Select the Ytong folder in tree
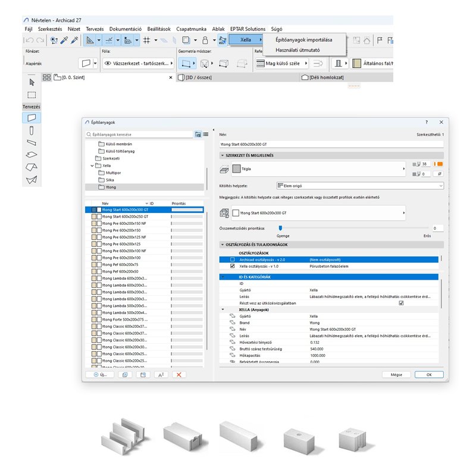476x476 pixels. 145,187
